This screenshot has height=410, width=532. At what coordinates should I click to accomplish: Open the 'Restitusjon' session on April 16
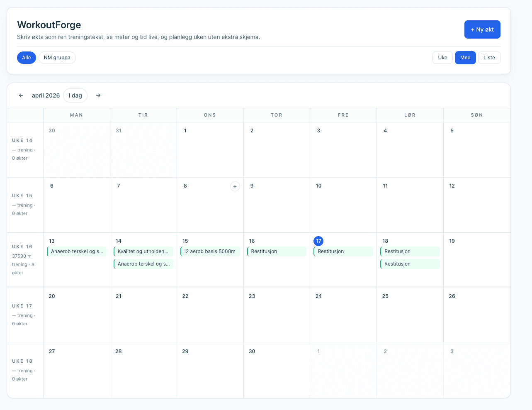[x=276, y=251]
